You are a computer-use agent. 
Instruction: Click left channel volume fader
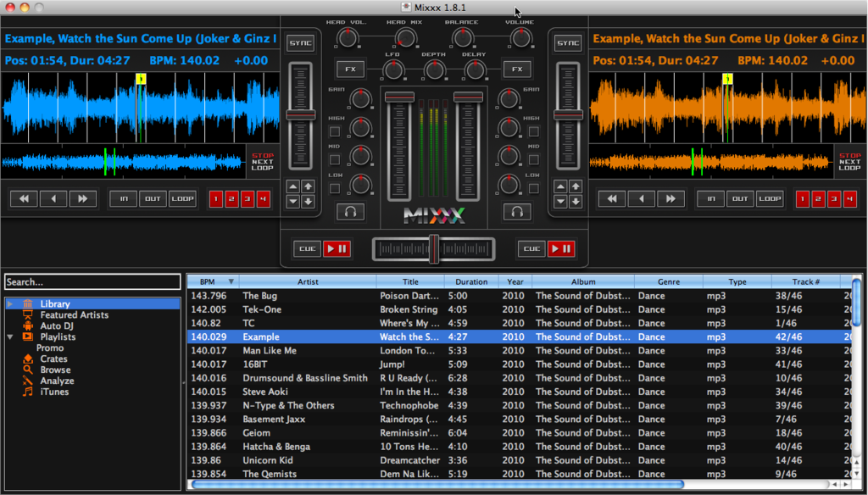[x=399, y=97]
